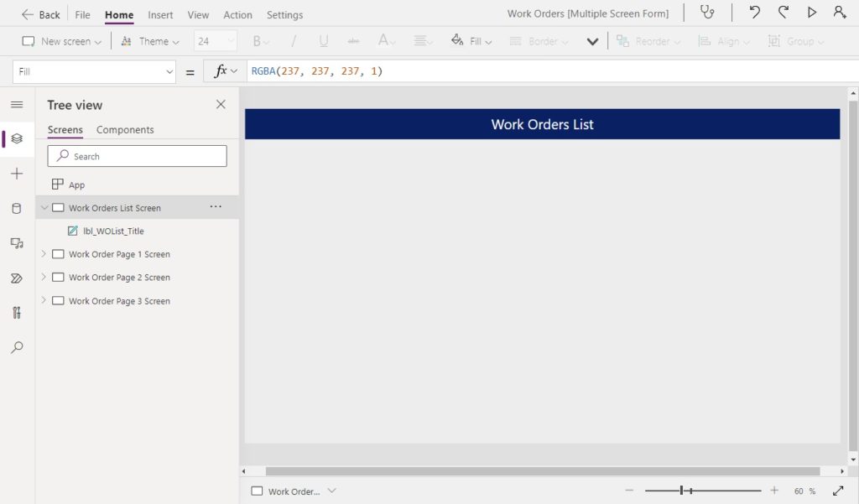This screenshot has width=859, height=504.
Task: Open search from the left rail
Action: (17, 347)
